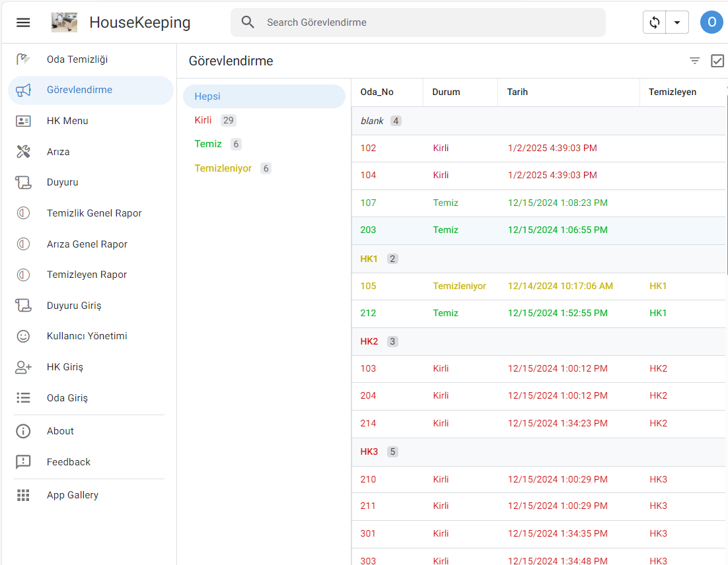Screen dimensions: 728x565
Task: Open room 105 Temizleniyor row
Action: (538, 286)
